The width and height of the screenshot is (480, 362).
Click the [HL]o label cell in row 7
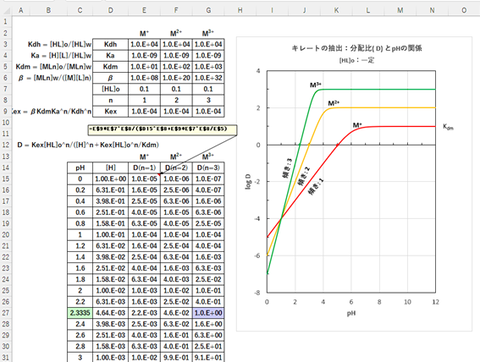click(110, 89)
